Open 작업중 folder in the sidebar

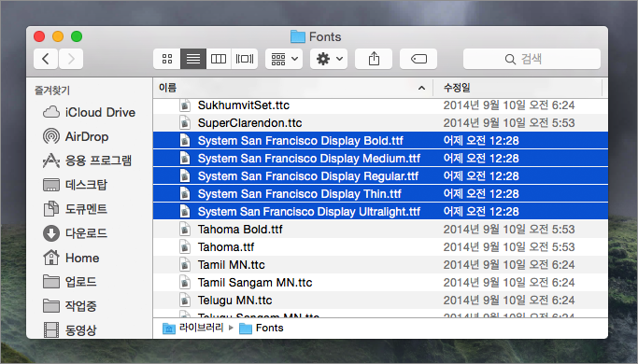click(69, 305)
